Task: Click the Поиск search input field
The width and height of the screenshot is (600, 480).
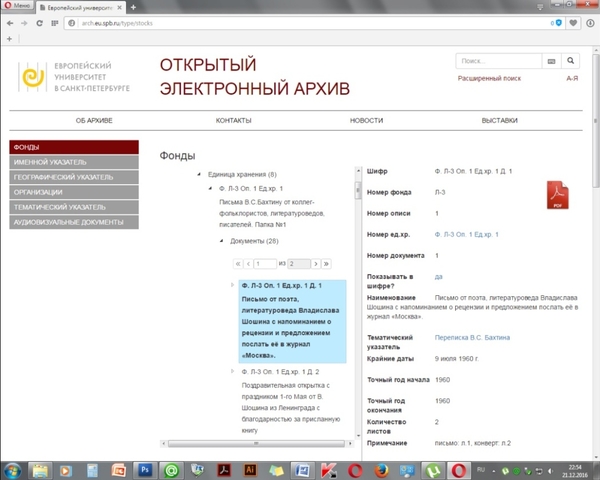Action: click(x=498, y=61)
